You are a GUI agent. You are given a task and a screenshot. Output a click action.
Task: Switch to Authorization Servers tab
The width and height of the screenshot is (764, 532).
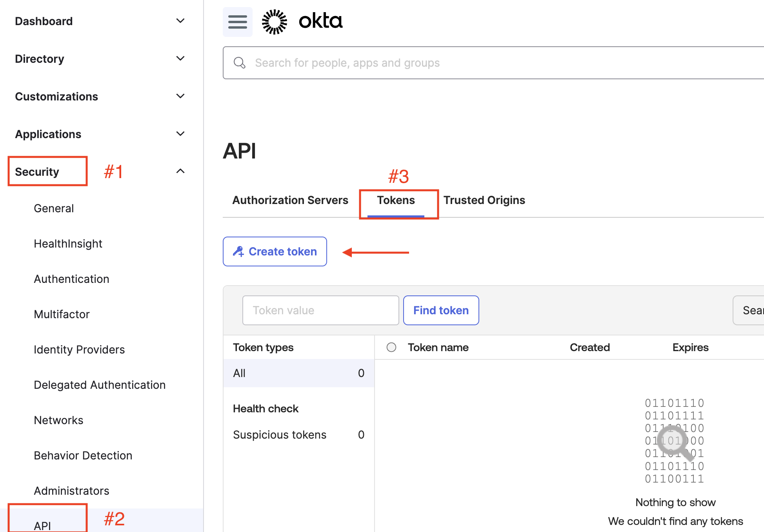click(x=290, y=200)
